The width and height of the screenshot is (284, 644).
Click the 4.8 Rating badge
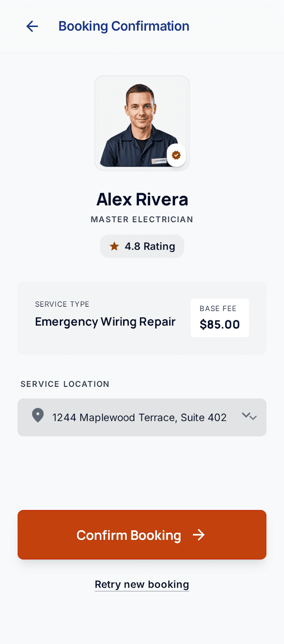tap(142, 246)
